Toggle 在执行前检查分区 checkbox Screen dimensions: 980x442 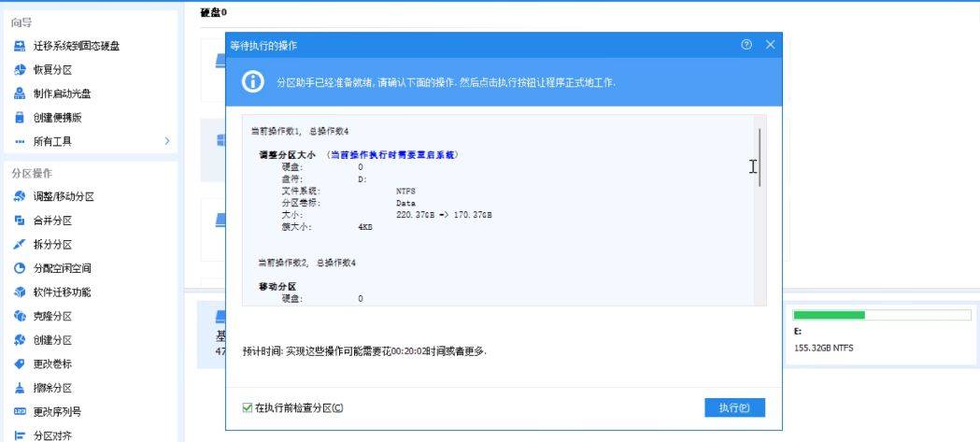248,408
